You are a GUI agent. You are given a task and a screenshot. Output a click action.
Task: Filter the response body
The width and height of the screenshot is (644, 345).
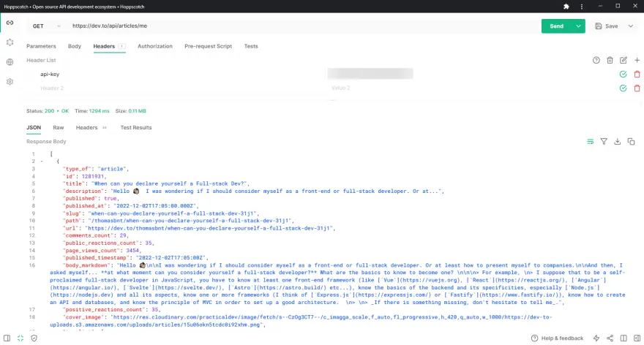(x=604, y=141)
